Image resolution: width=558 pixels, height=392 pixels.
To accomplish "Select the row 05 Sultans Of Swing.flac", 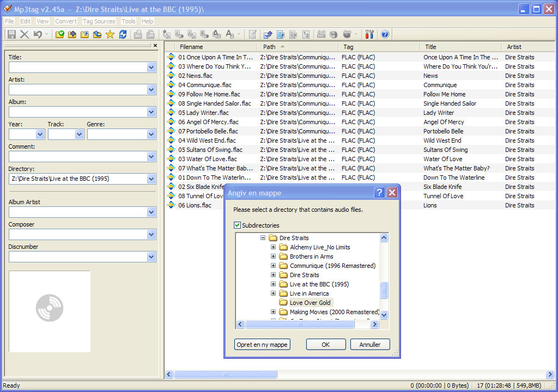I will 360,149.
